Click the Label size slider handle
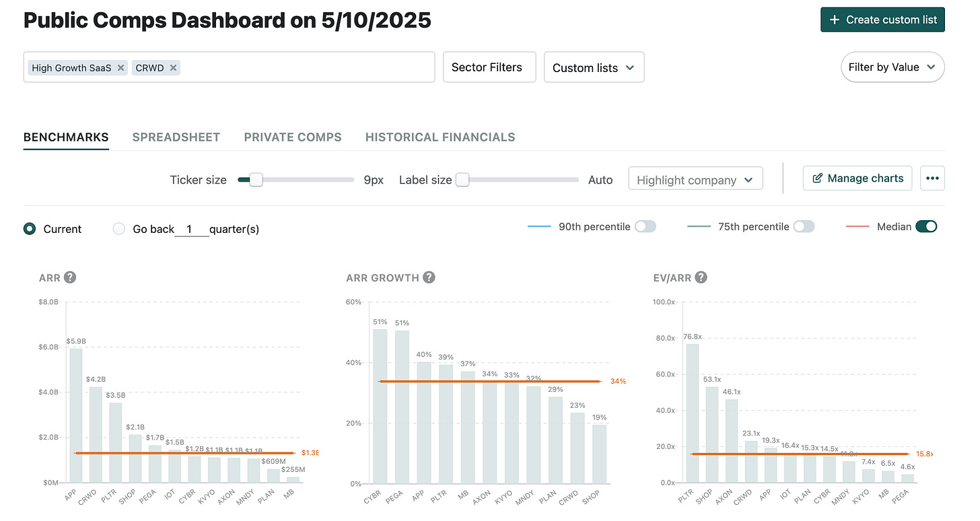The height and width of the screenshot is (521, 980). tap(462, 180)
